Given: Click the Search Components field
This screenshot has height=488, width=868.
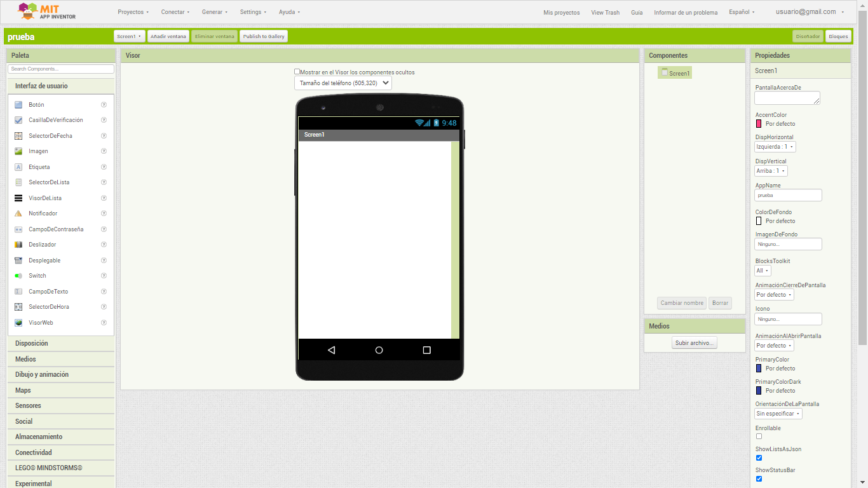Looking at the screenshot, I should tap(61, 69).
